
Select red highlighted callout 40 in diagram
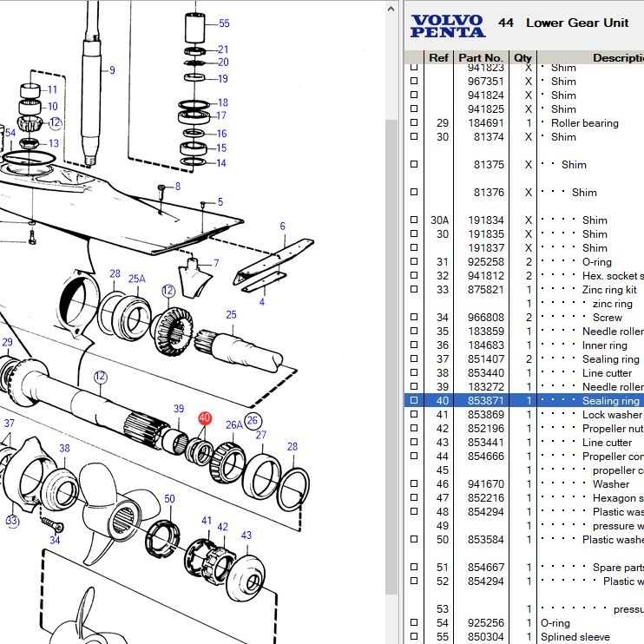(x=205, y=418)
